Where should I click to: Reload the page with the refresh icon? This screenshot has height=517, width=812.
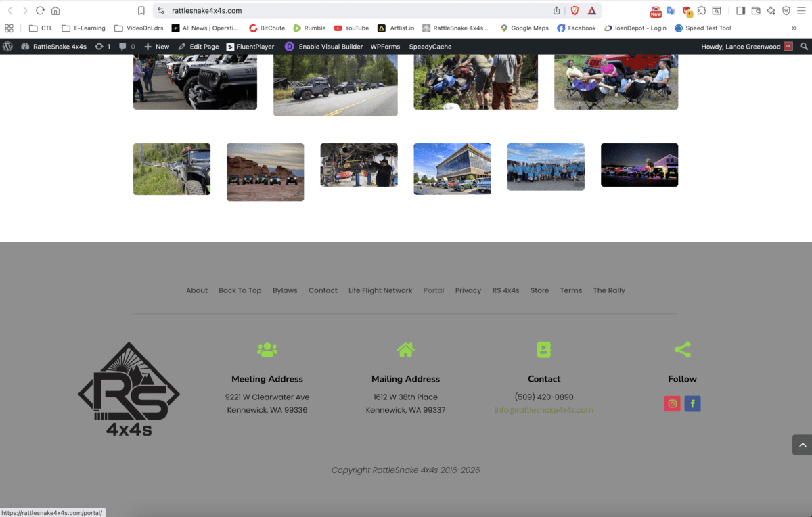[x=40, y=11]
